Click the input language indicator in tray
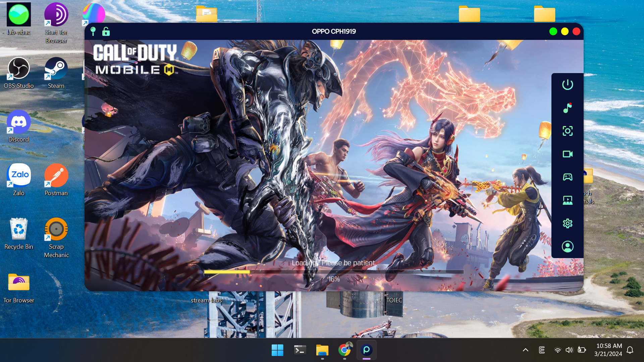This screenshot has width=644, height=362. point(542,350)
